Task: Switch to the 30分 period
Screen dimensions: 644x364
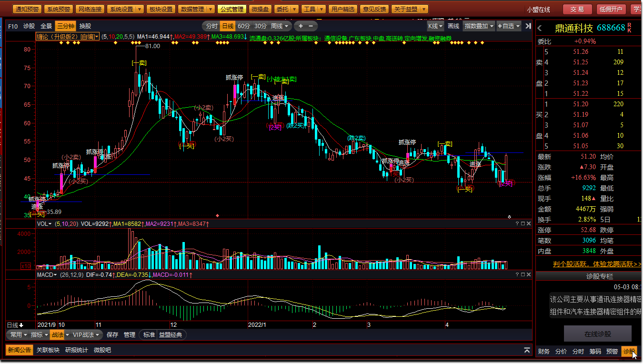Action: click(x=261, y=26)
